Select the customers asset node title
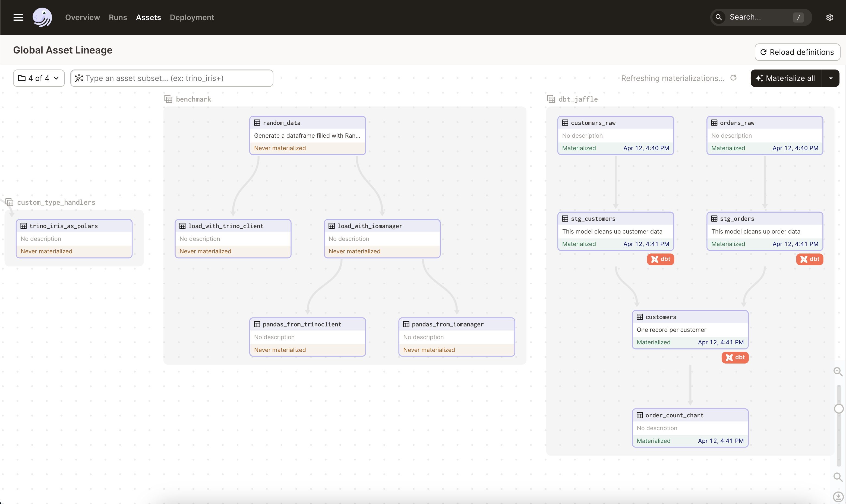 click(661, 317)
